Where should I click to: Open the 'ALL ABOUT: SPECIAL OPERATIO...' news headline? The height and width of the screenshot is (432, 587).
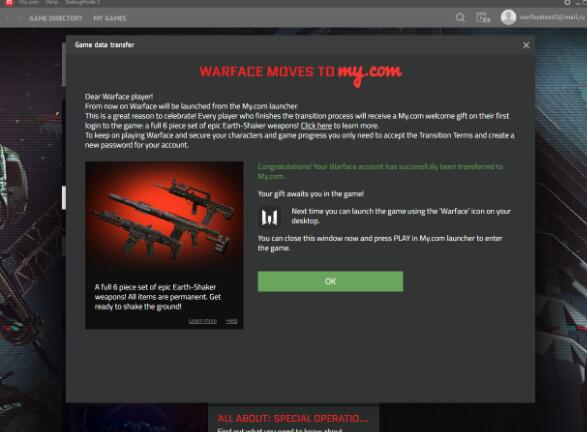point(293,419)
